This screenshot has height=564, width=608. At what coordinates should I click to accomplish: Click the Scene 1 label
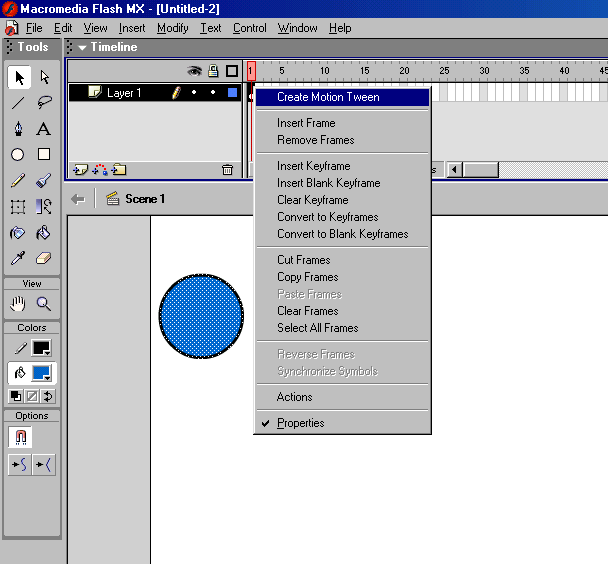(x=144, y=199)
